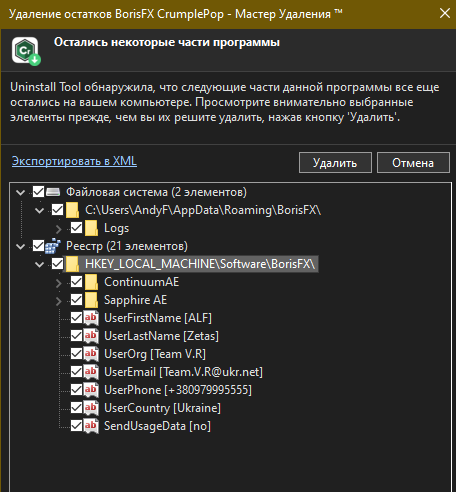Image resolution: width=456 pixels, height=492 pixels.
Task: Click the ContinuumAE folder icon
Action: coord(91,282)
